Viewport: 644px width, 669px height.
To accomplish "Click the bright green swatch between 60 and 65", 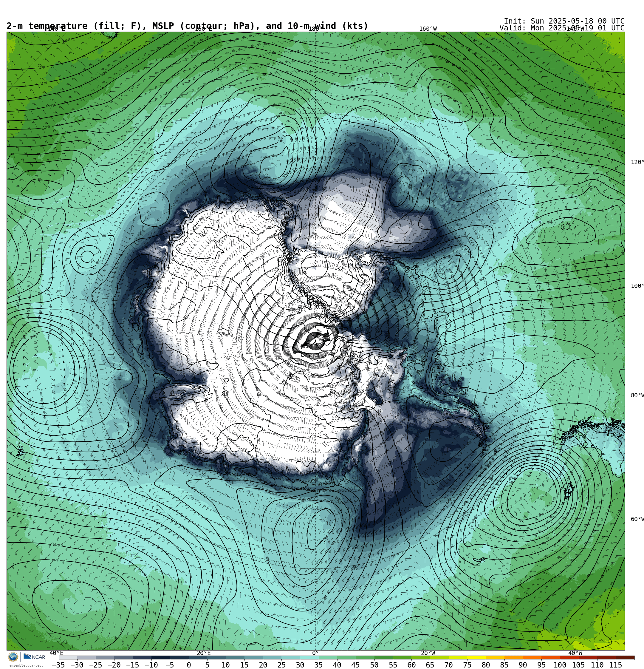I will pyautogui.click(x=421, y=657).
